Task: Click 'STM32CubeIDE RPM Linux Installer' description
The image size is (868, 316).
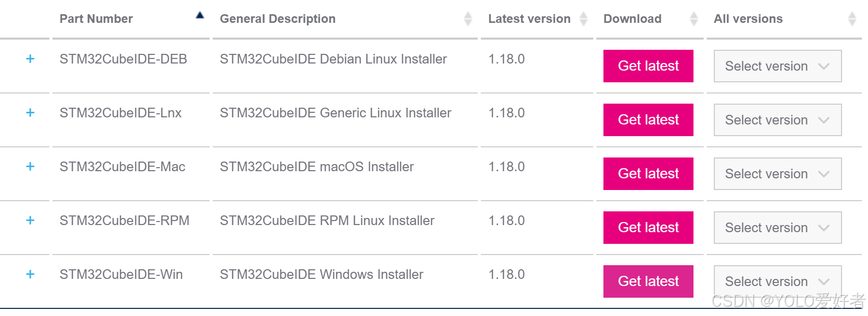Action: [327, 220]
